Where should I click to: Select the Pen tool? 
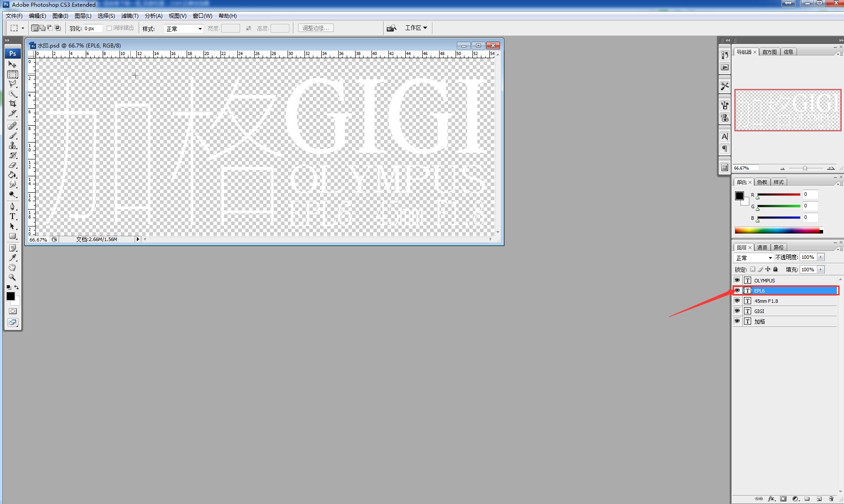[12, 207]
